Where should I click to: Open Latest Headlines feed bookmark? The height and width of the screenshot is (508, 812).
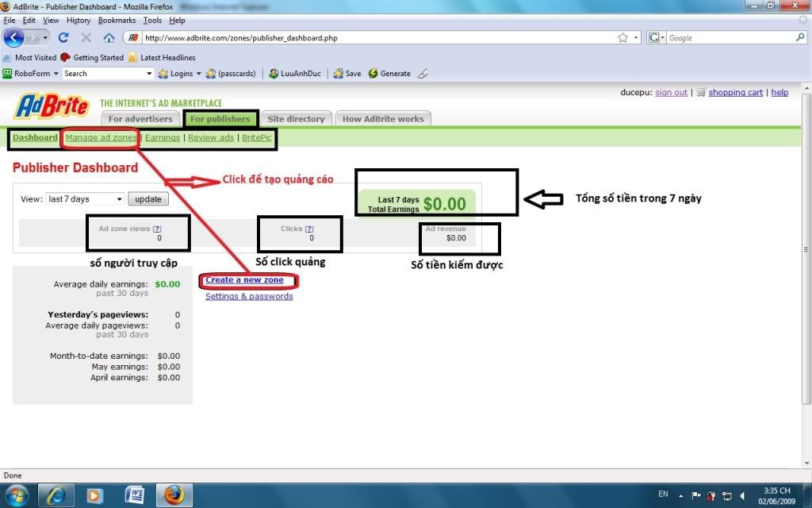162,57
